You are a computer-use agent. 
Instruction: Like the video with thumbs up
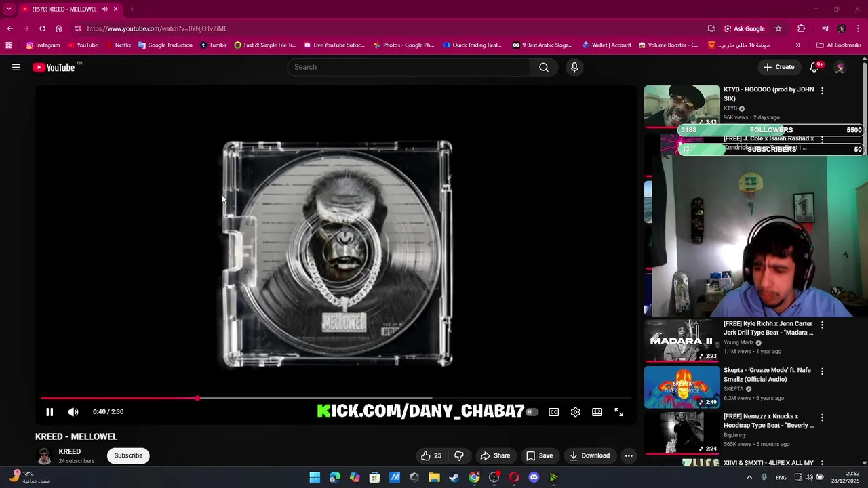431,455
